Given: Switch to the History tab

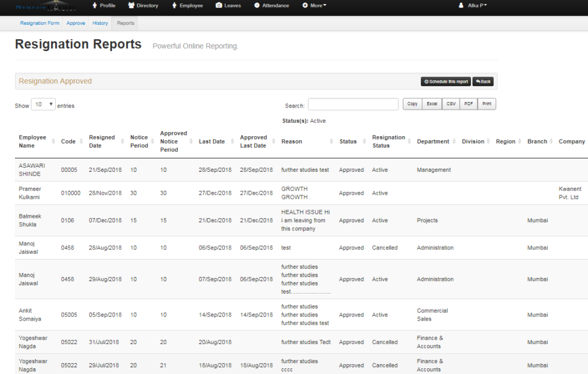Looking at the screenshot, I should [x=100, y=23].
